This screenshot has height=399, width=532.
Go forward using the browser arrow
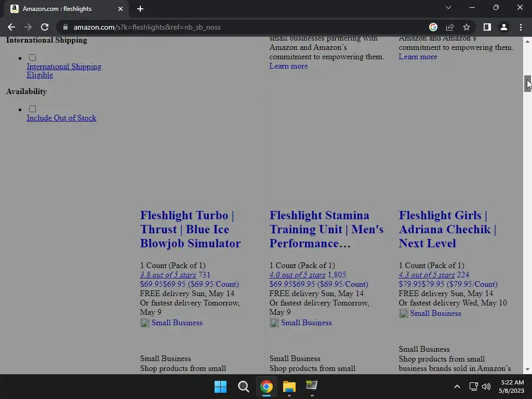coord(28,27)
